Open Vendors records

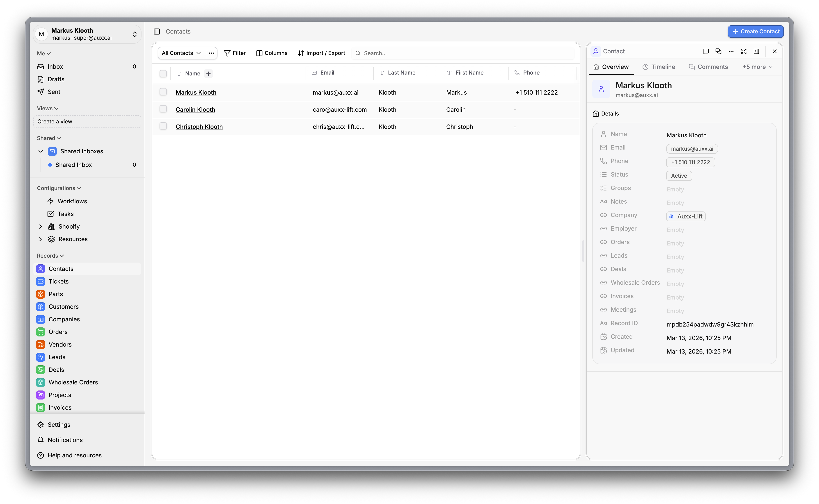coord(87,344)
